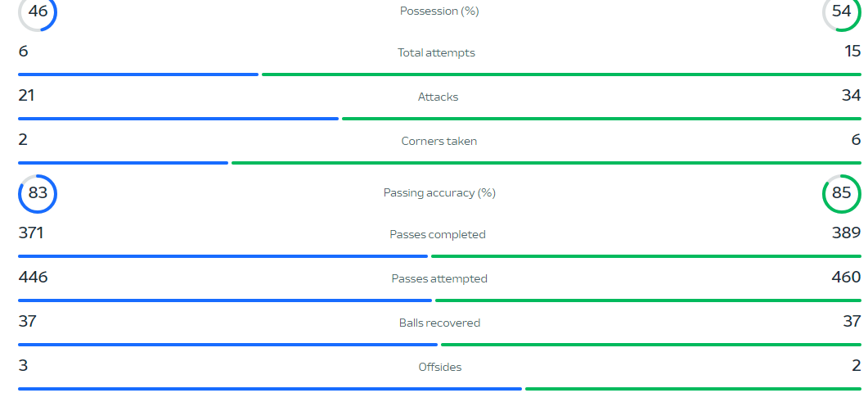This screenshot has width=868, height=393.
Task: Click the blue Total attempts bar
Action: (138, 75)
